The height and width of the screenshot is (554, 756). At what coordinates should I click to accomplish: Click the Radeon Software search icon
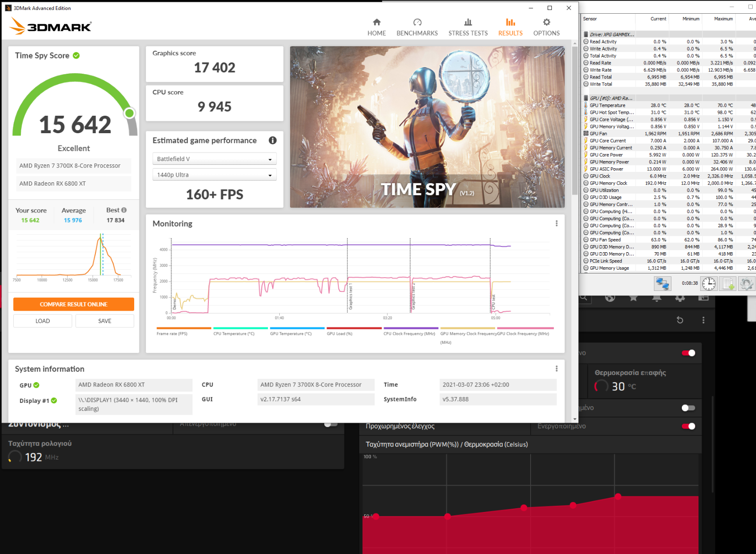(x=584, y=298)
